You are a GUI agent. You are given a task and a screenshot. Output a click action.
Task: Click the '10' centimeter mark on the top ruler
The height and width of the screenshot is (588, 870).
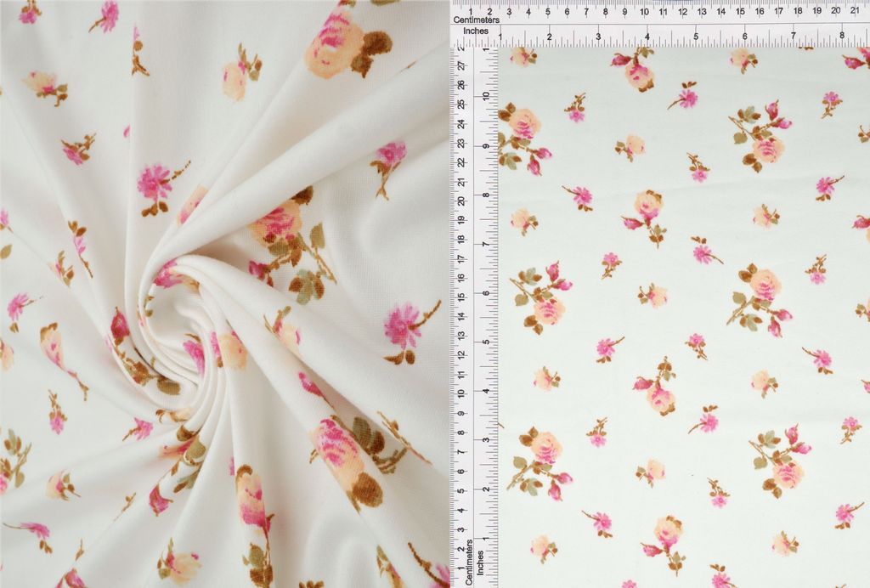coord(644,12)
